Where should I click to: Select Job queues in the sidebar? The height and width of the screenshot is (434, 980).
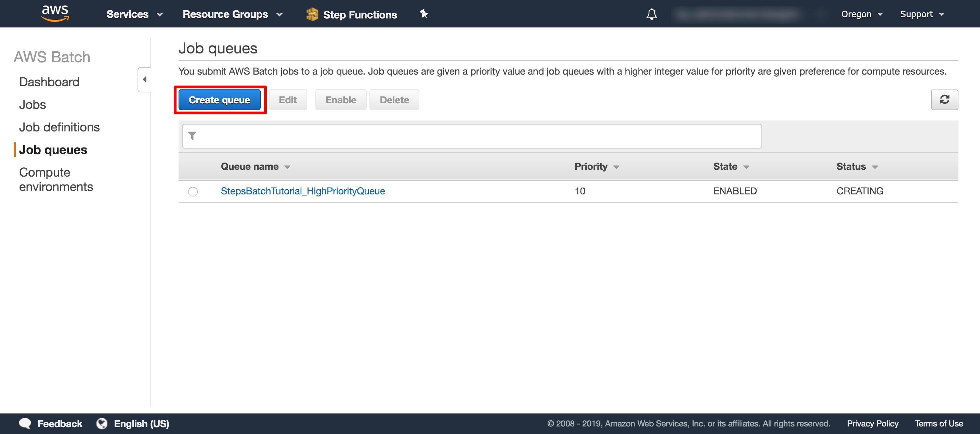point(53,150)
